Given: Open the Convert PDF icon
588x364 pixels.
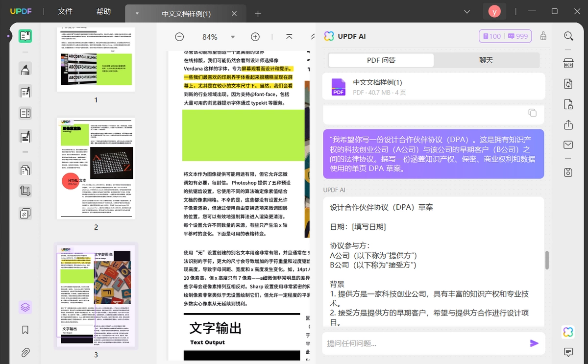Looking at the screenshot, I should click(568, 84).
